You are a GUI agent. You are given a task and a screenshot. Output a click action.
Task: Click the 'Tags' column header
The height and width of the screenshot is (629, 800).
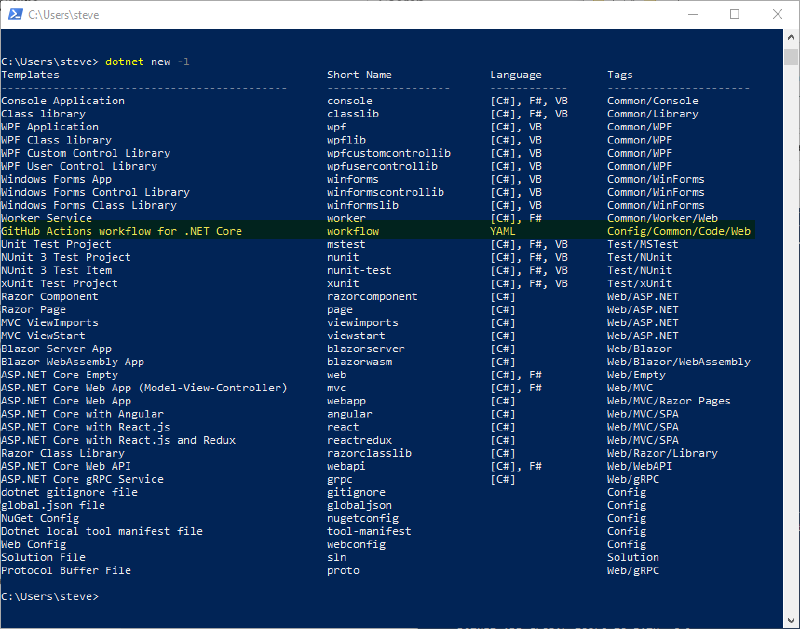click(620, 75)
